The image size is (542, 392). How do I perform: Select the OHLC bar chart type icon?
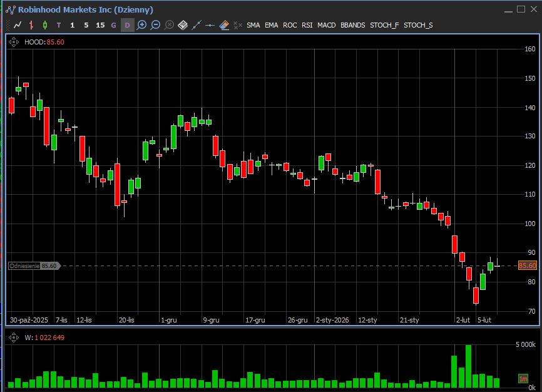click(31, 25)
